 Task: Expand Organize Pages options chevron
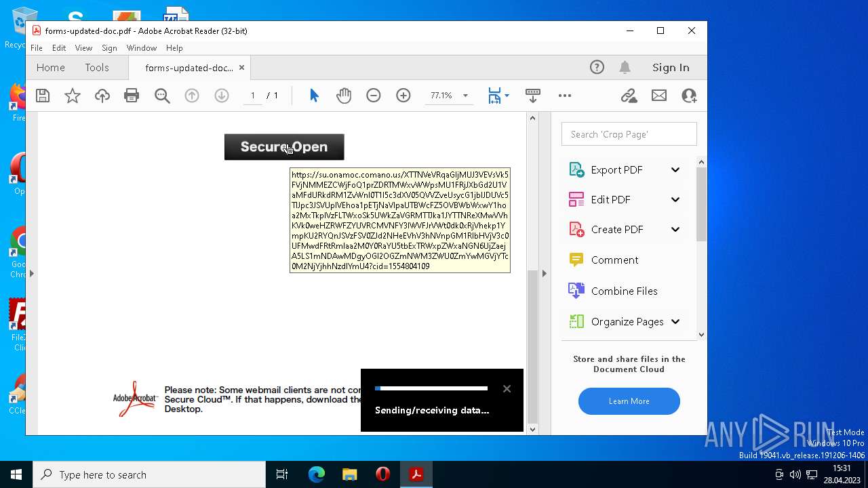(675, 322)
